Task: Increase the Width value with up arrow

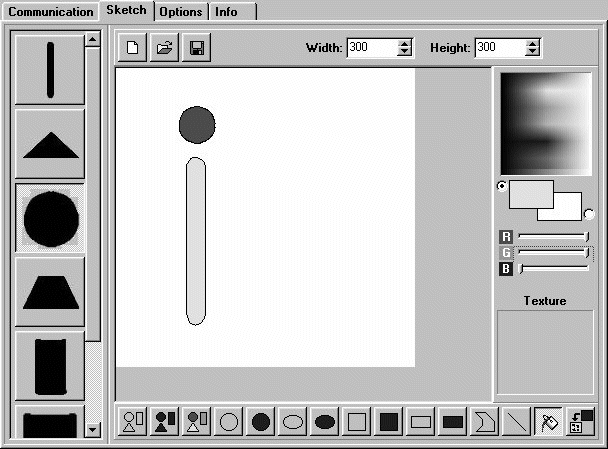Action: 404,43
